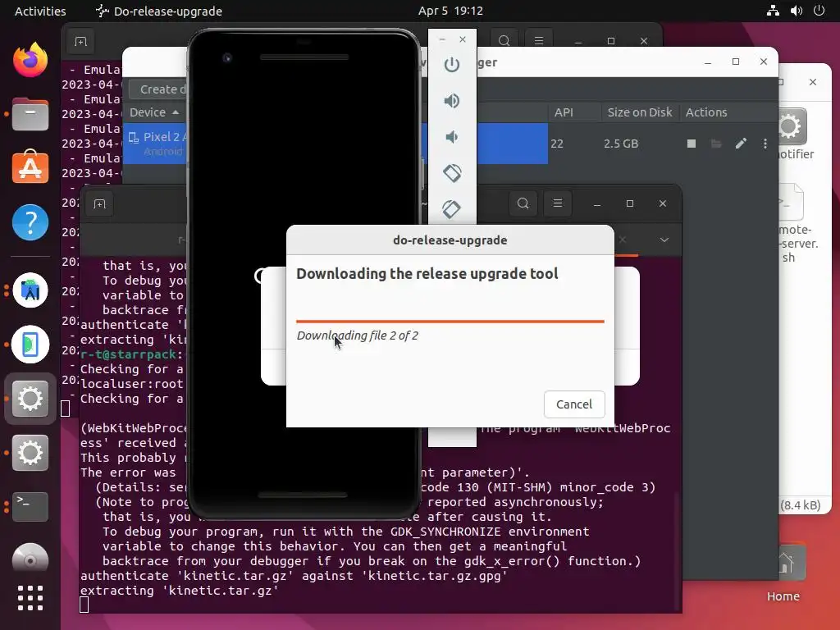Raise emulator volume with the volume up icon
The width and height of the screenshot is (840, 630).
point(452,101)
